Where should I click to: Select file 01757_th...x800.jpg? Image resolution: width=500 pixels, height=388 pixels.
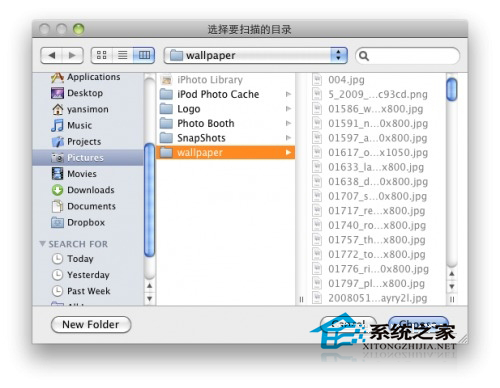tap(376, 240)
